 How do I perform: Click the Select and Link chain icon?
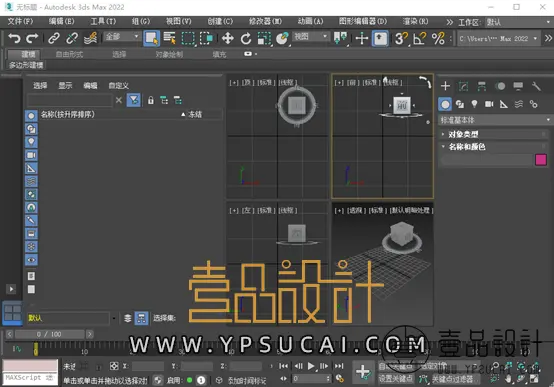pos(54,38)
